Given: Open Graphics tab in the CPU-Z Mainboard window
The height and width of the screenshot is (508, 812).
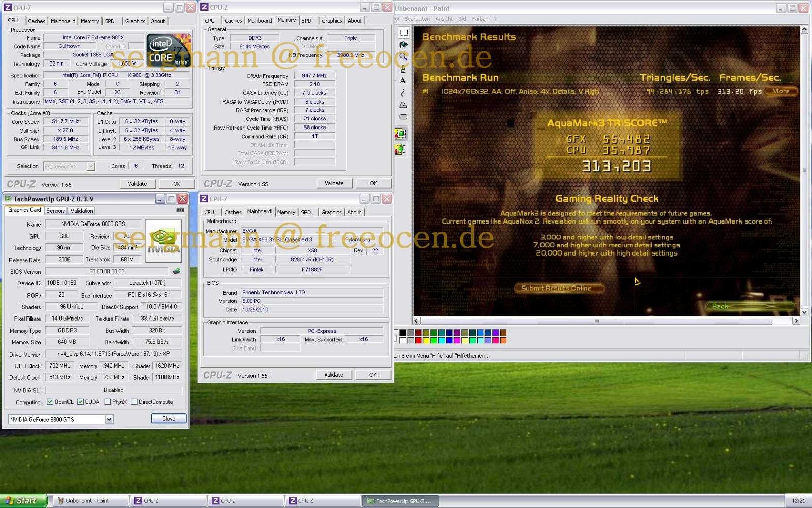Looking at the screenshot, I should tap(331, 212).
